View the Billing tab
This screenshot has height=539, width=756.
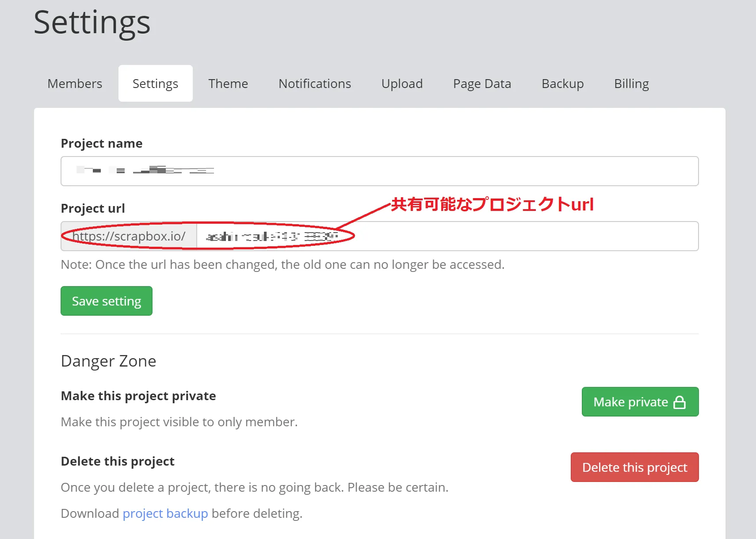pyautogui.click(x=631, y=84)
